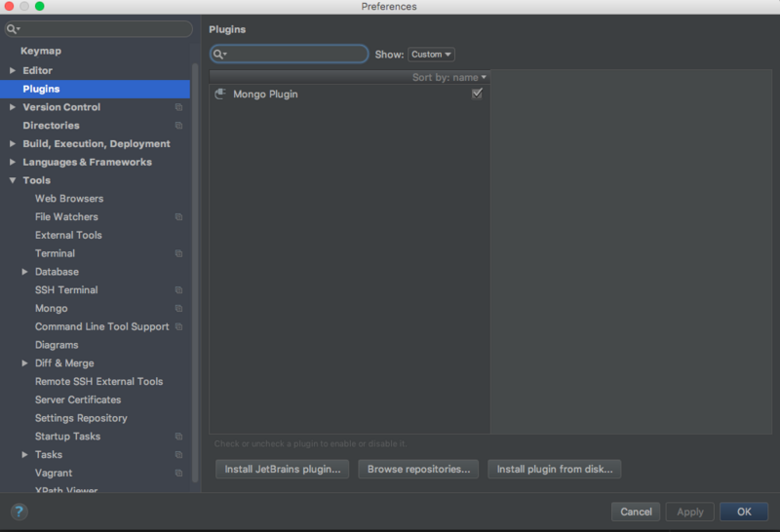This screenshot has height=532, width=780.
Task: Click project-level copy icon next to File Watchers
Action: [178, 216]
